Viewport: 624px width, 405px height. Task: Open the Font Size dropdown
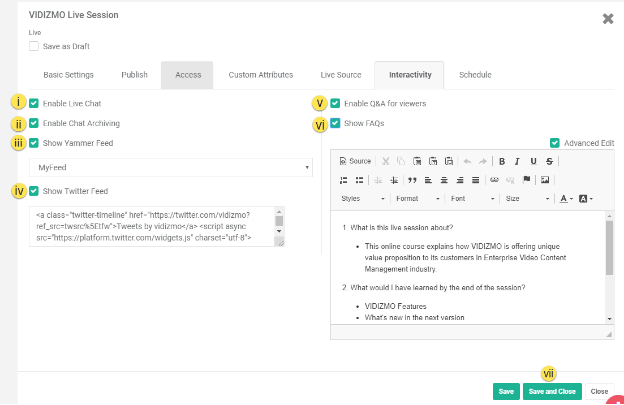[x=524, y=199]
